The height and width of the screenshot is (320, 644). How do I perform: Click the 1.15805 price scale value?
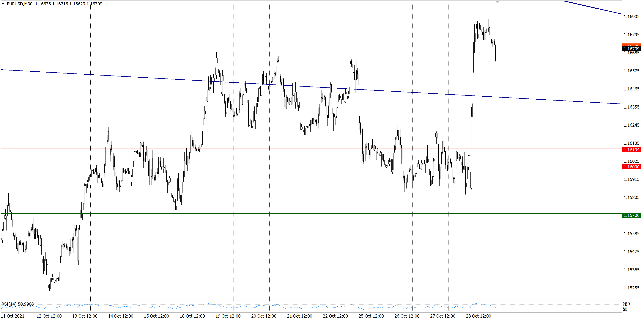631,197
